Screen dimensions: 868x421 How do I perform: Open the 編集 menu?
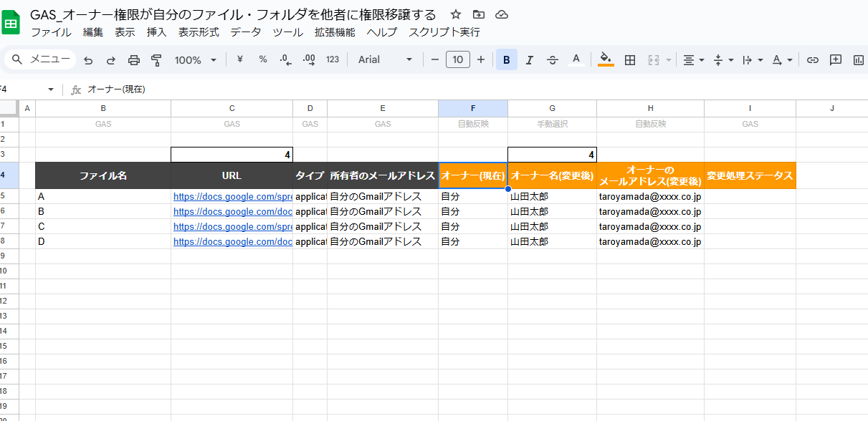tap(93, 32)
